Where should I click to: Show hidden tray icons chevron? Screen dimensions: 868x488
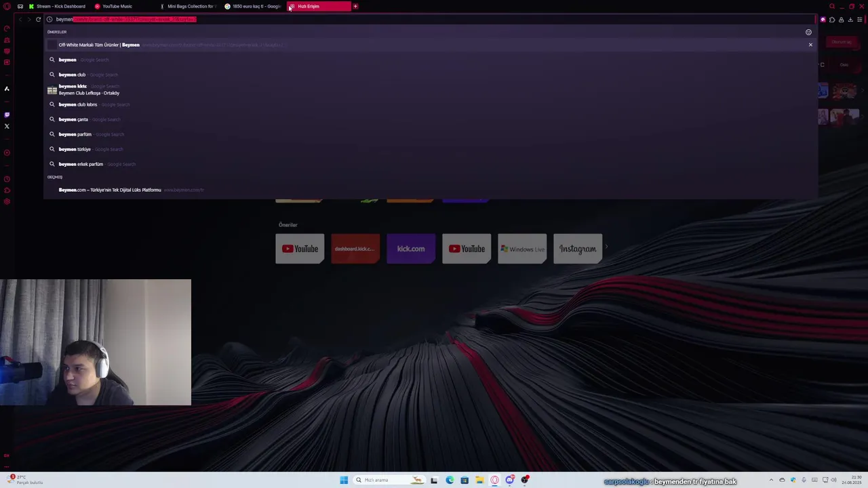click(771, 481)
